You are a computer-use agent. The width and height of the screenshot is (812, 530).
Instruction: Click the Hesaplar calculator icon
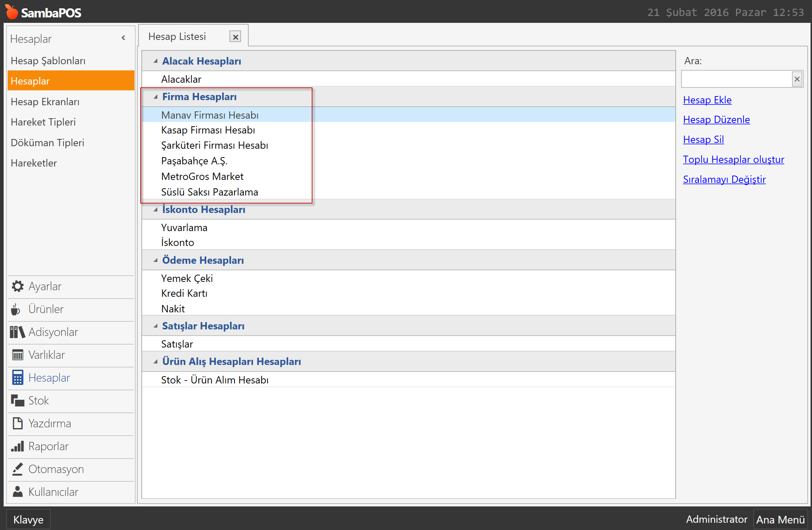(x=17, y=378)
